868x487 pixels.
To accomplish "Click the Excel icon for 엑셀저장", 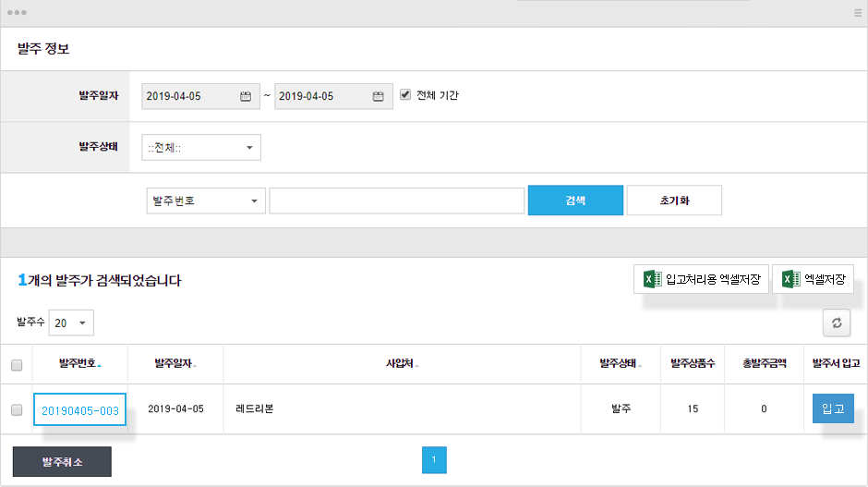I will (x=791, y=279).
